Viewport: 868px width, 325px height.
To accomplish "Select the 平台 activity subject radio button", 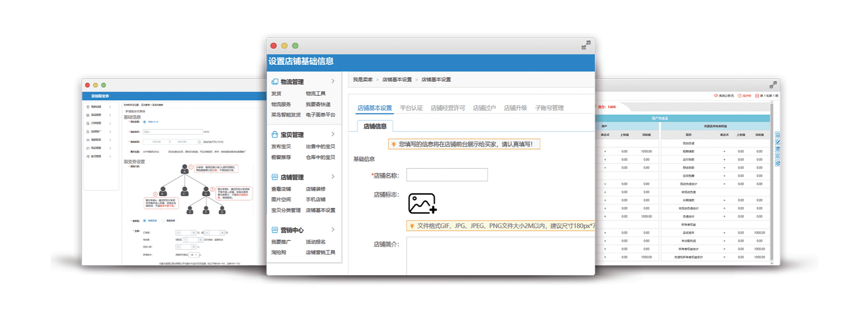I will [x=144, y=122].
